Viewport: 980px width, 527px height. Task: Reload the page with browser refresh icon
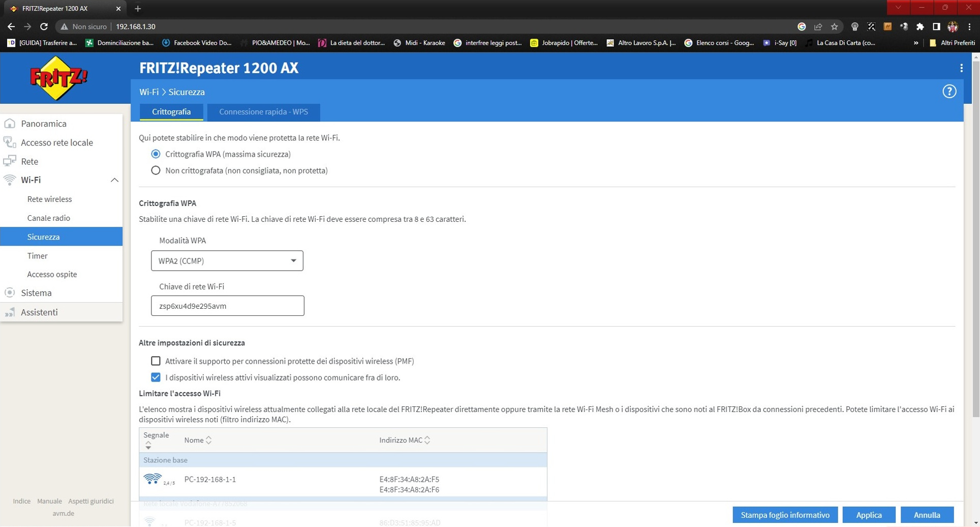point(44,26)
